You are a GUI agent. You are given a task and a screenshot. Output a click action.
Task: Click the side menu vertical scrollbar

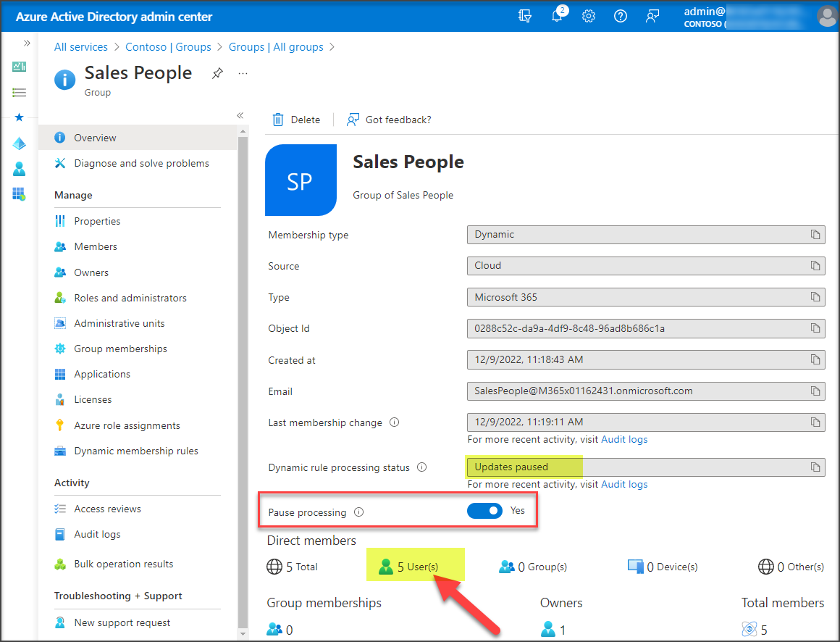point(243,362)
